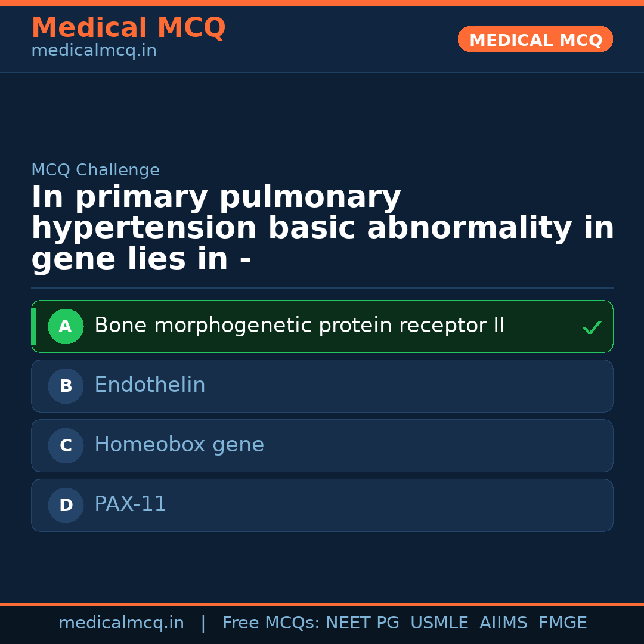Click the C letter circle icon
Viewport: 644px width, 644px height.
(x=66, y=445)
